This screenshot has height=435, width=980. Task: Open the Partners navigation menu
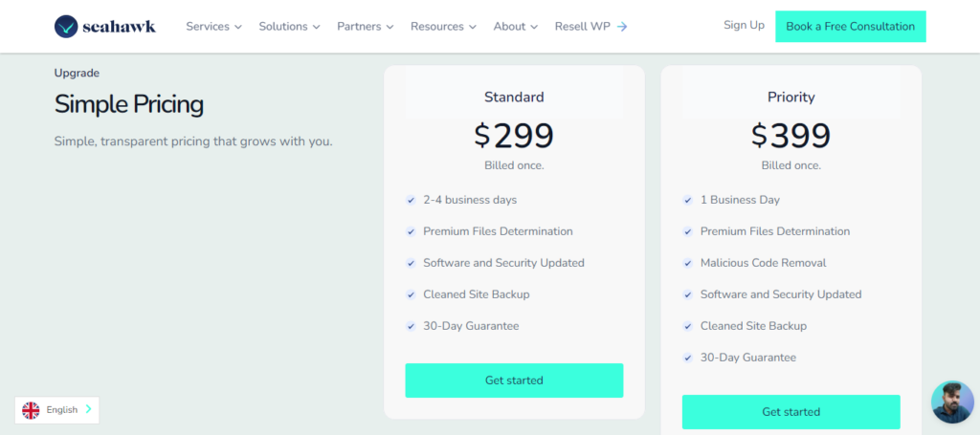tap(365, 27)
